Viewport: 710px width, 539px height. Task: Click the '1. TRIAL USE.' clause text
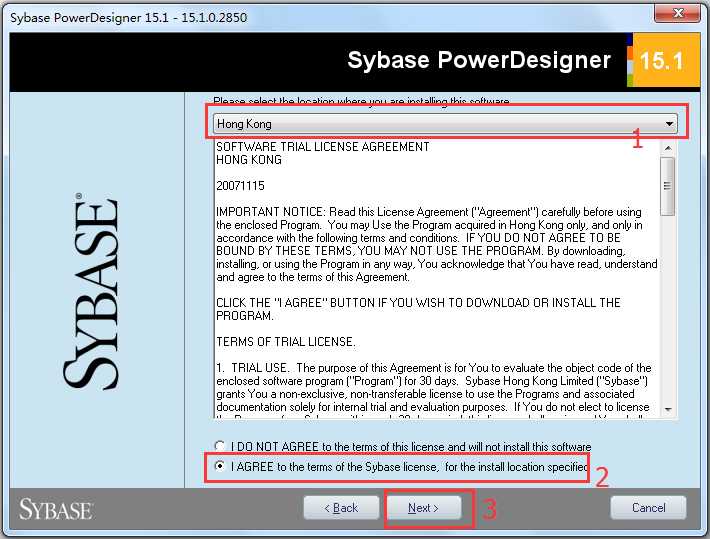point(252,368)
